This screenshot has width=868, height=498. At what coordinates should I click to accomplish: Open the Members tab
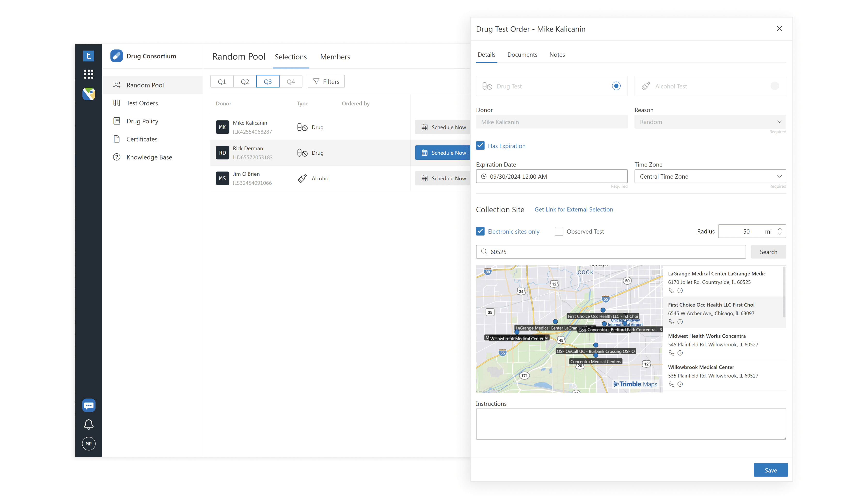click(x=335, y=57)
